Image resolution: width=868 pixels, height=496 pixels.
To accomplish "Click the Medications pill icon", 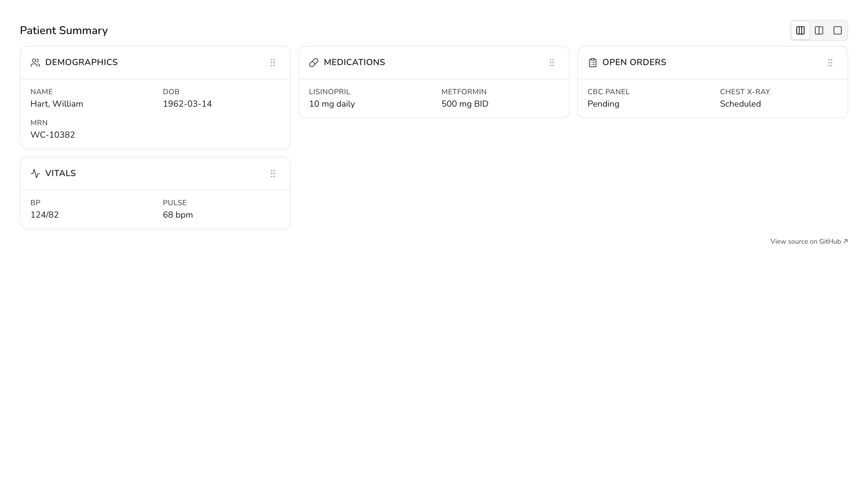I will point(314,63).
